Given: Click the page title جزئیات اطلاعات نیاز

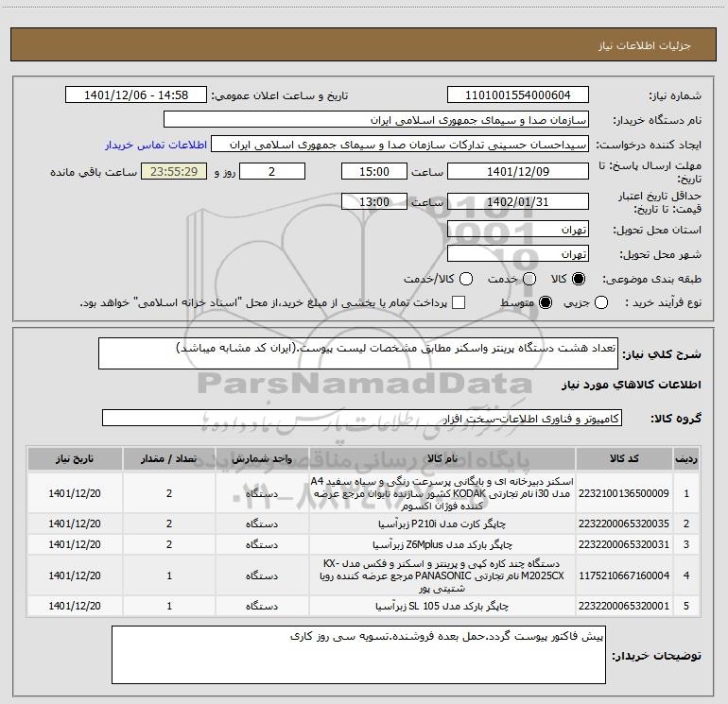Looking at the screenshot, I should [645, 45].
